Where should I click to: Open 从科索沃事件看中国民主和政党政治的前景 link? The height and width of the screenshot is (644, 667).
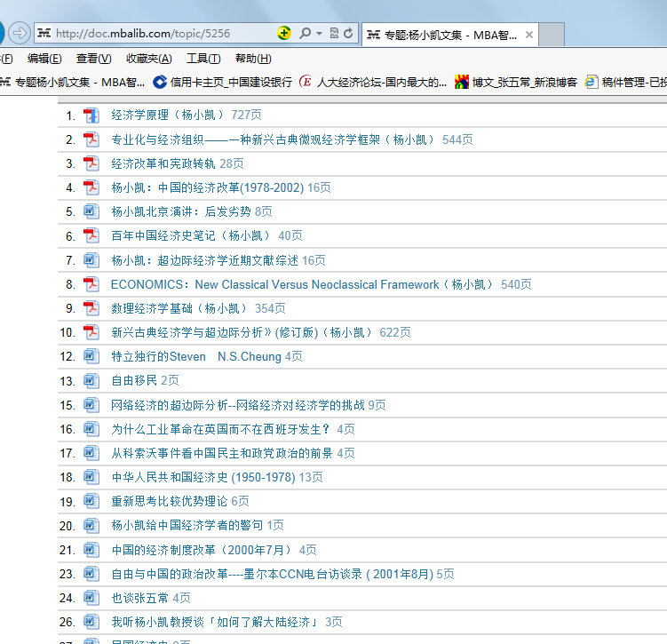pyautogui.click(x=222, y=453)
